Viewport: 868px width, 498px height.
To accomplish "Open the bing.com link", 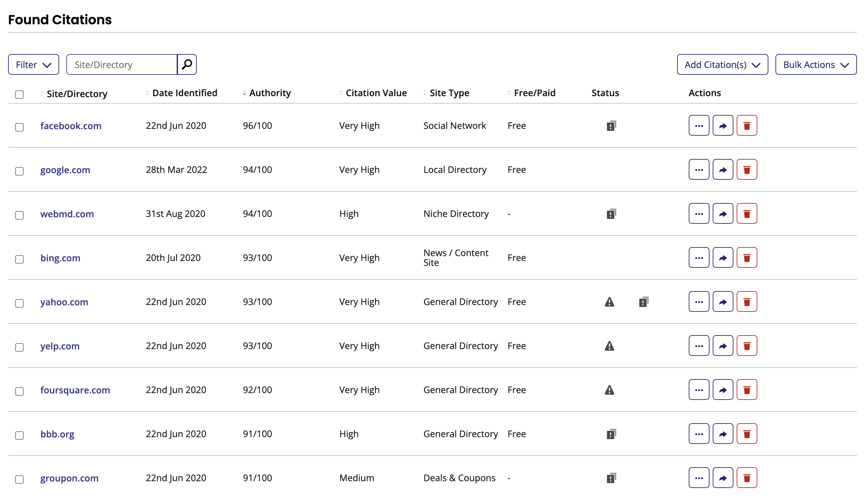I will [60, 258].
